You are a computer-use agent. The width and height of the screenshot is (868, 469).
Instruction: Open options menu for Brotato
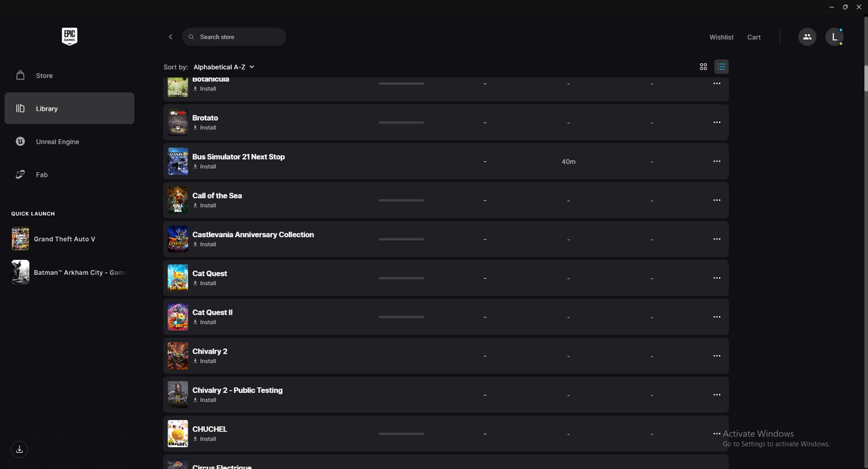coord(717,122)
